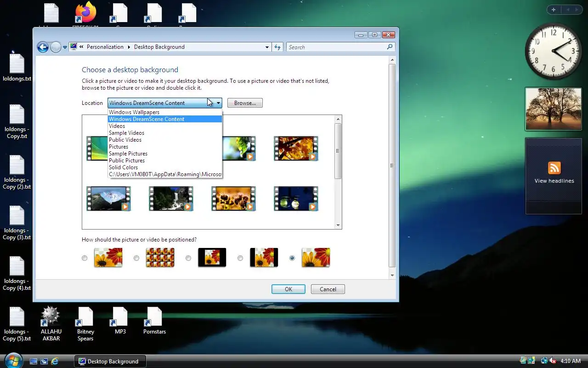
Task: Click the slideshow gadget tree picture
Action: coord(554,109)
